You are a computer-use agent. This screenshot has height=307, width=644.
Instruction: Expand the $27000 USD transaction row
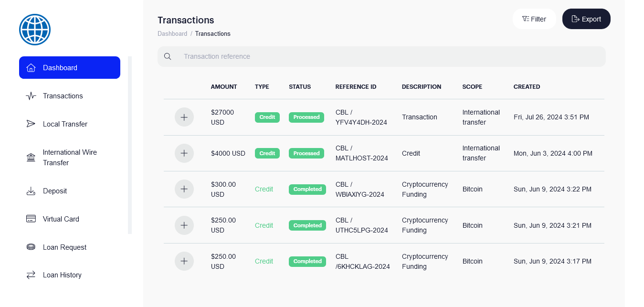(184, 117)
